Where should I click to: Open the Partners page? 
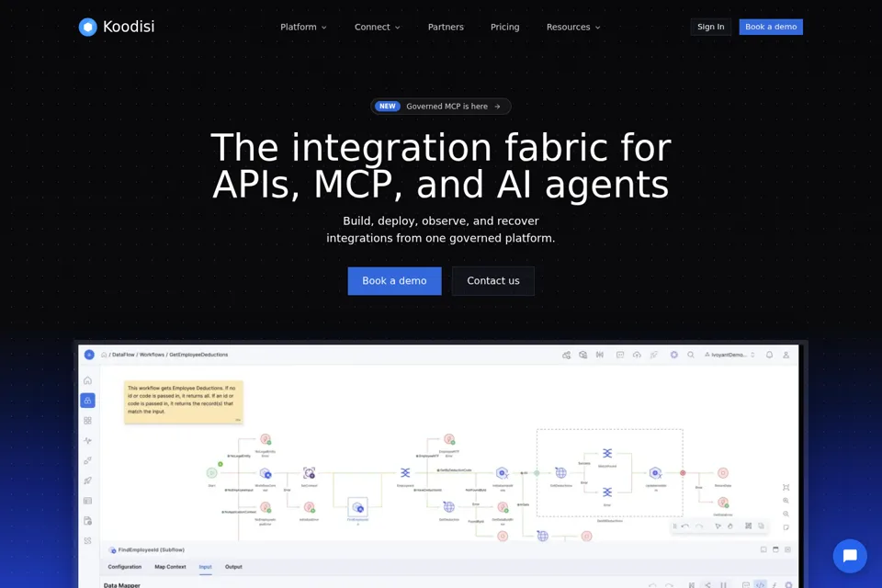tap(446, 27)
